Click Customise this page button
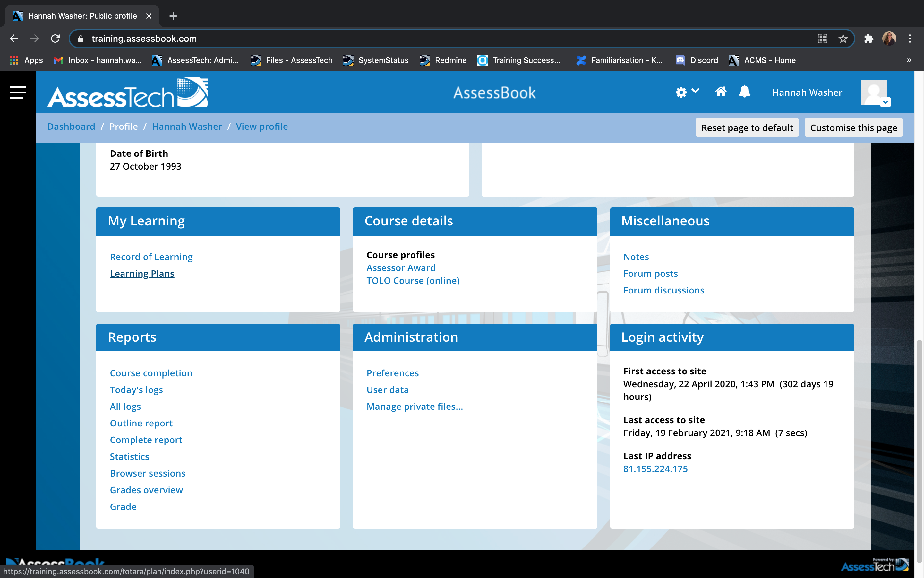This screenshot has width=924, height=578. click(x=853, y=128)
